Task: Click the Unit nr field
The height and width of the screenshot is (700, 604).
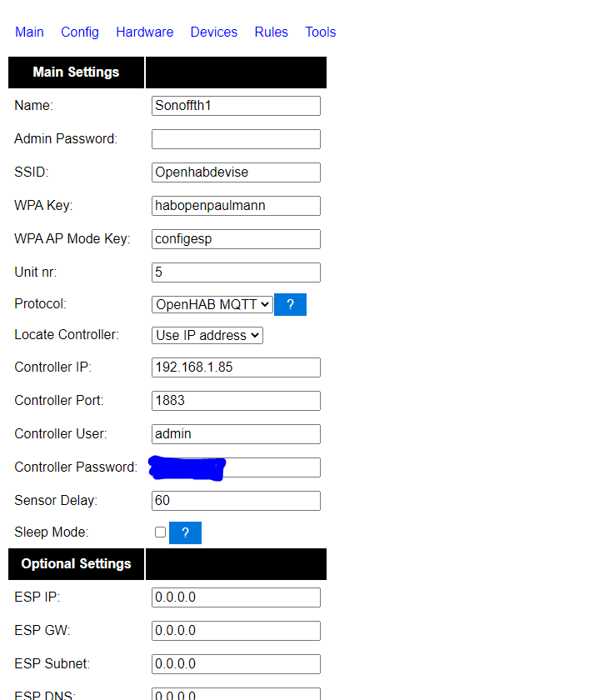Action: tap(236, 272)
